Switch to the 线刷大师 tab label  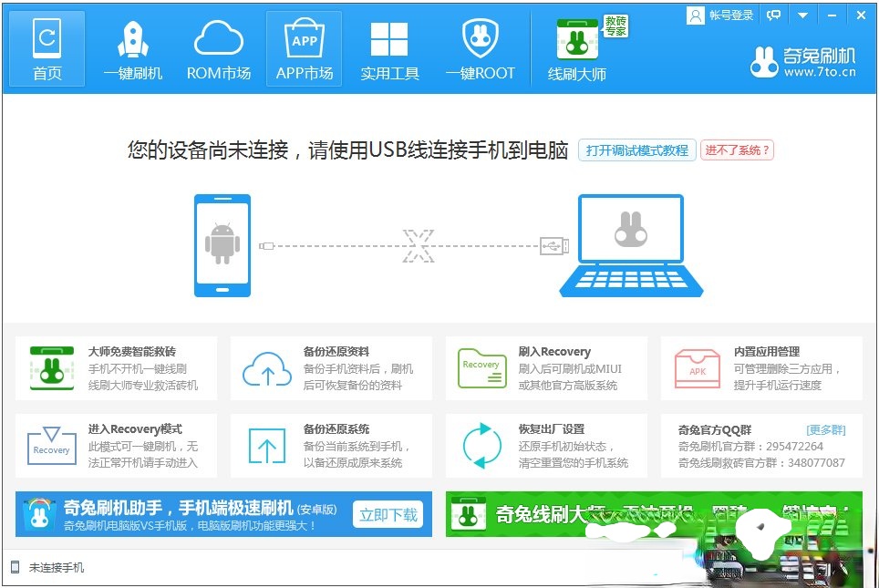coord(577,74)
